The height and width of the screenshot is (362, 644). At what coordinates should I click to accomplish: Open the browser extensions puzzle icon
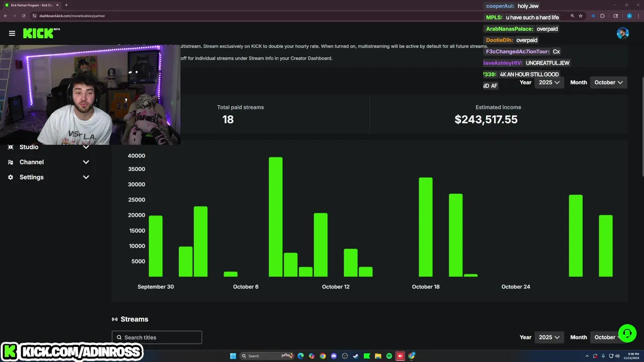(602, 16)
